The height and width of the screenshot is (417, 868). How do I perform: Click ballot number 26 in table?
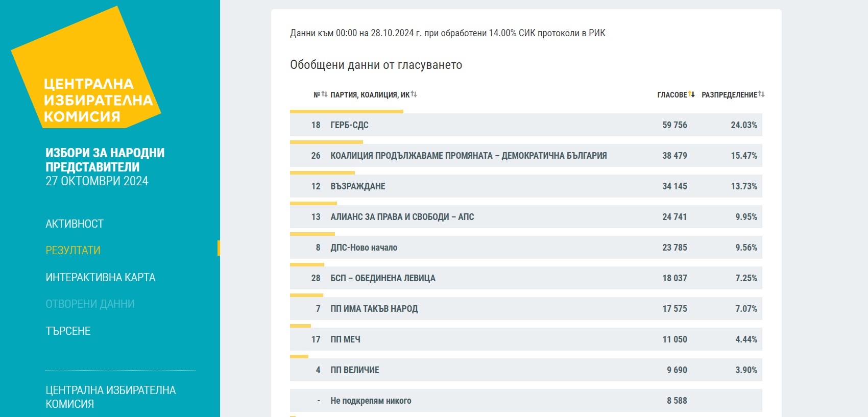316,156
